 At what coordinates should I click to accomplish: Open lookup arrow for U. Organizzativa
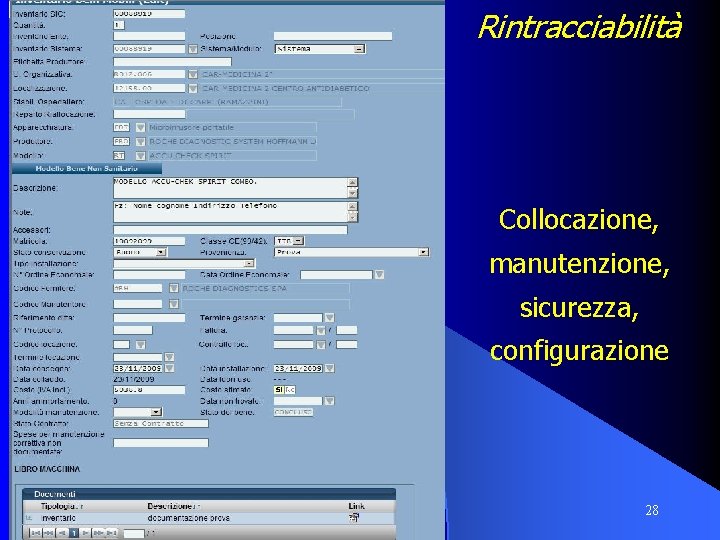193,74
